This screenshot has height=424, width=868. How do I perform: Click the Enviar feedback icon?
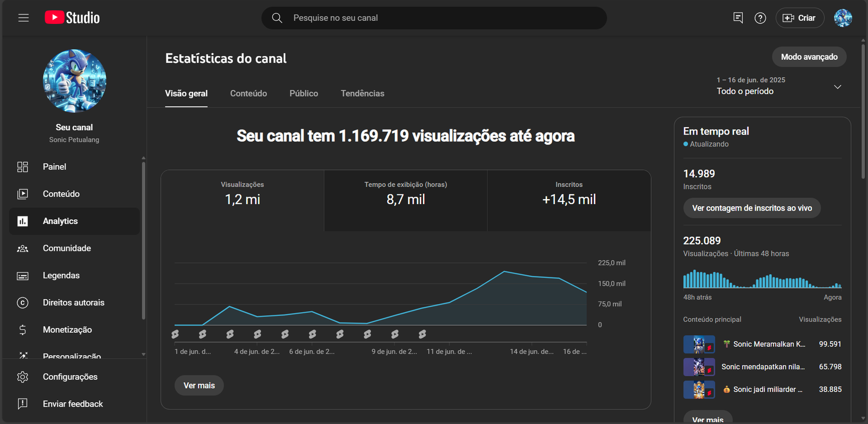point(22,404)
